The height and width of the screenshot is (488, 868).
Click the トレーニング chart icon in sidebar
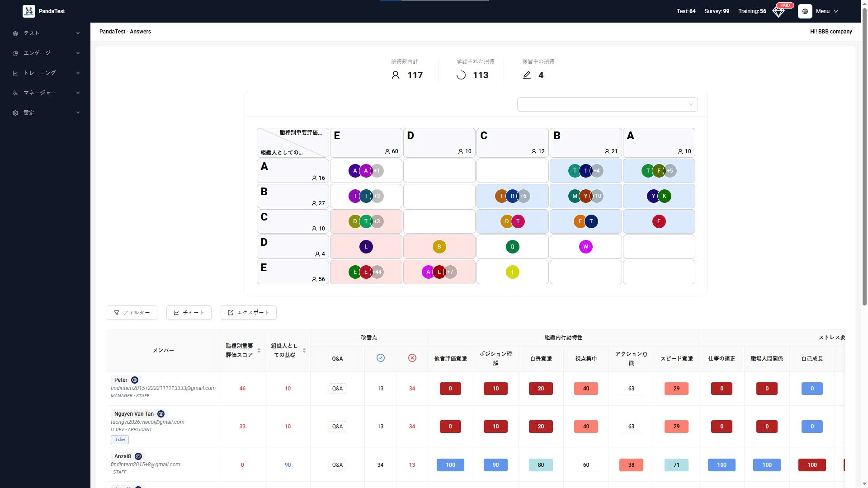tap(15, 73)
